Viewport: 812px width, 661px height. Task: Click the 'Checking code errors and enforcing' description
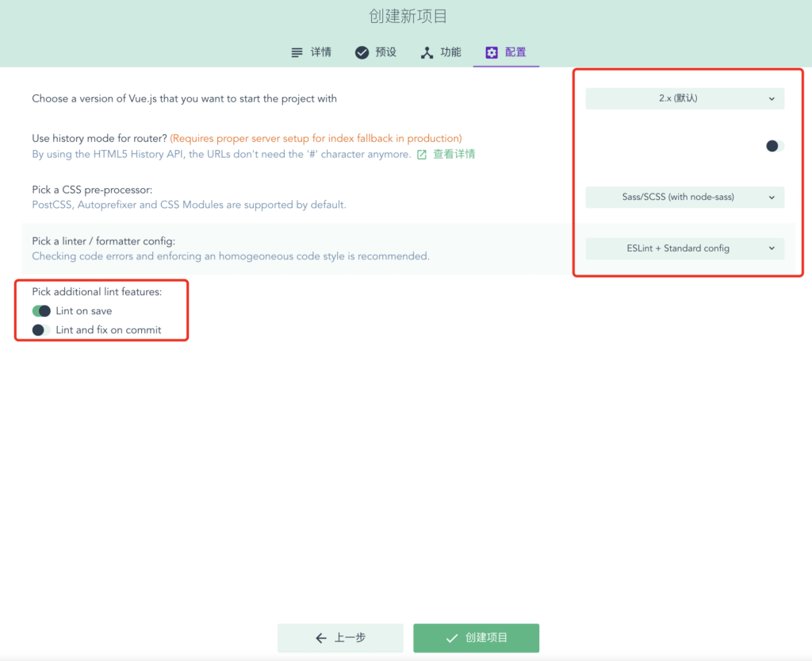pos(231,256)
